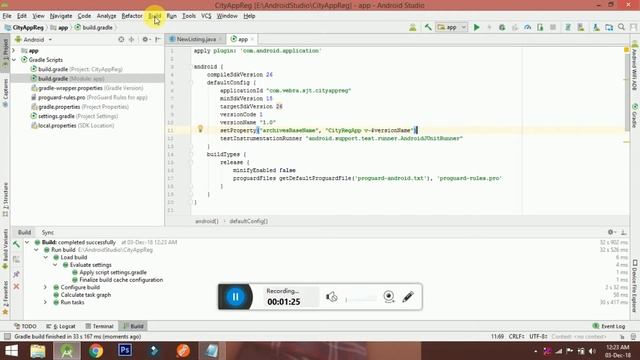Click the Sync Project with Gradle icon
Viewport: 640px width, 360px height.
coord(568,27)
